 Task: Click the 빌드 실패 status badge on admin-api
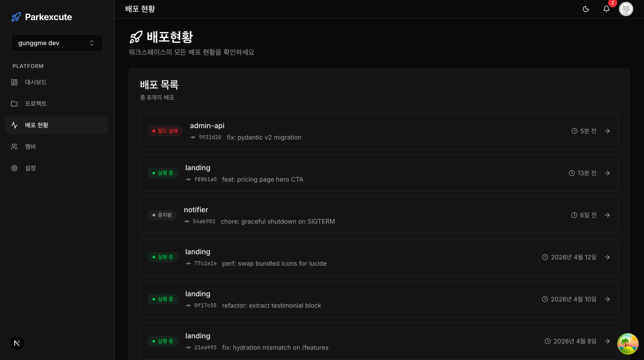pos(165,131)
